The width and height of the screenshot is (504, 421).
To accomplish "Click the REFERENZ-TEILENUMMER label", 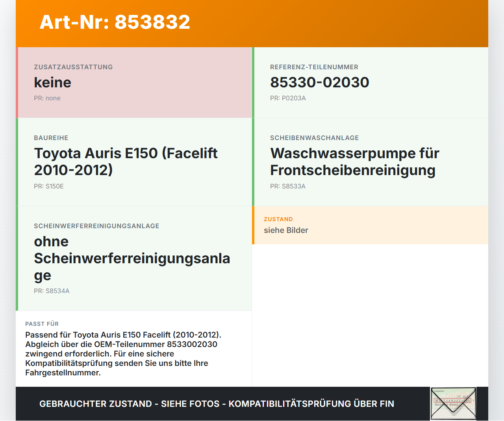I will (x=314, y=67).
